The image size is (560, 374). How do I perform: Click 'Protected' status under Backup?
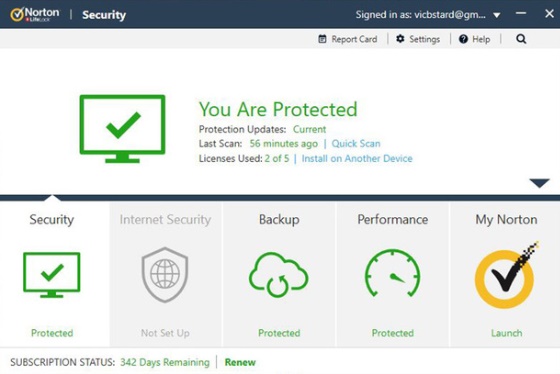[x=279, y=333]
